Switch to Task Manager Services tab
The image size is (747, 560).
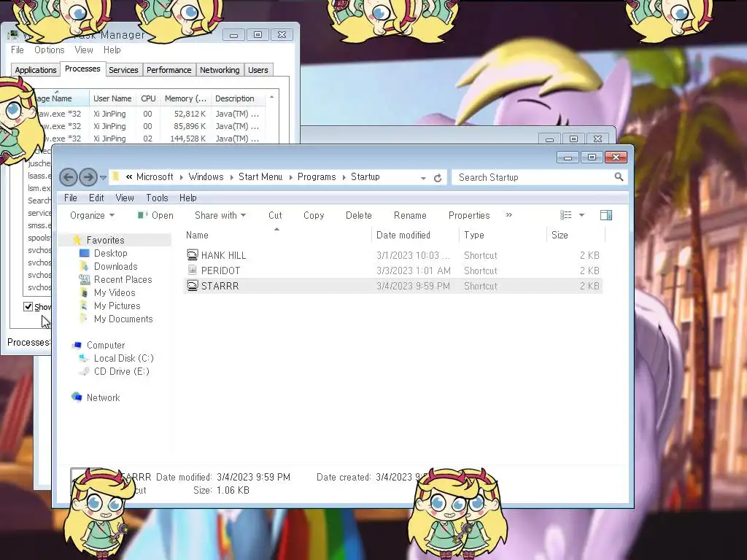(x=123, y=70)
